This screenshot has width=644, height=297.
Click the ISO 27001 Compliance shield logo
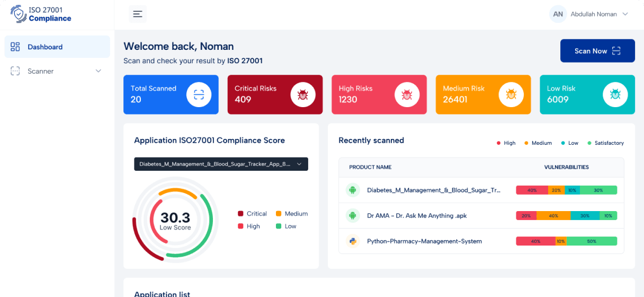point(19,14)
